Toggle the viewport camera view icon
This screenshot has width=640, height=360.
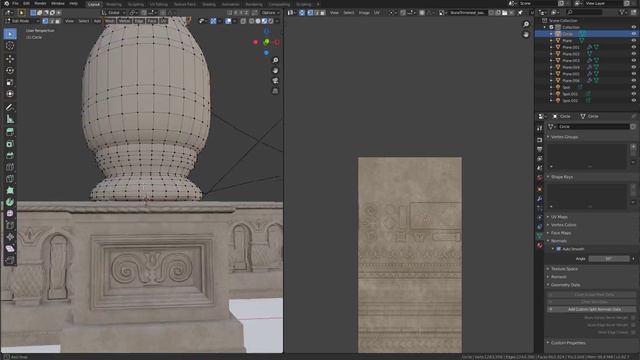click(x=276, y=81)
